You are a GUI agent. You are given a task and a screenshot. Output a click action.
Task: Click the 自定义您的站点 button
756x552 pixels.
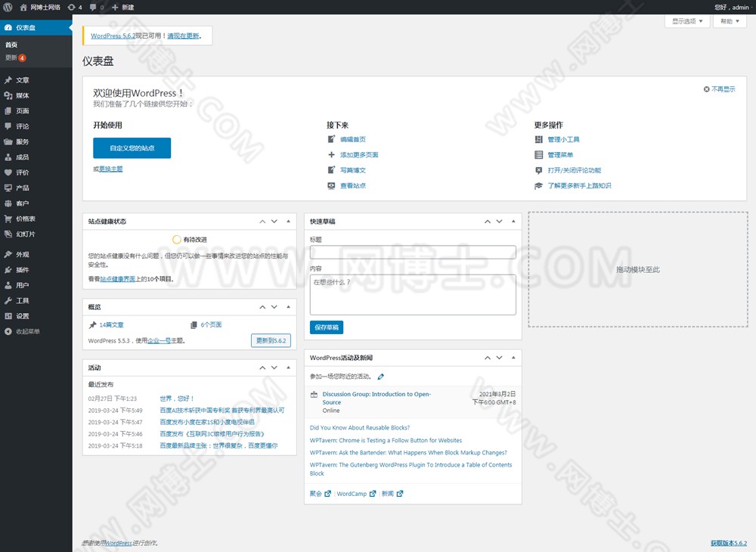(132, 148)
